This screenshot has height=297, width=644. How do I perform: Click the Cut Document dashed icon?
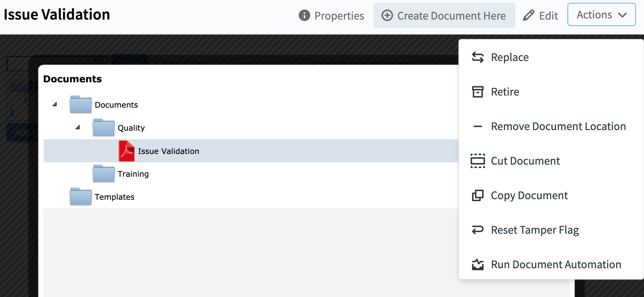478,161
